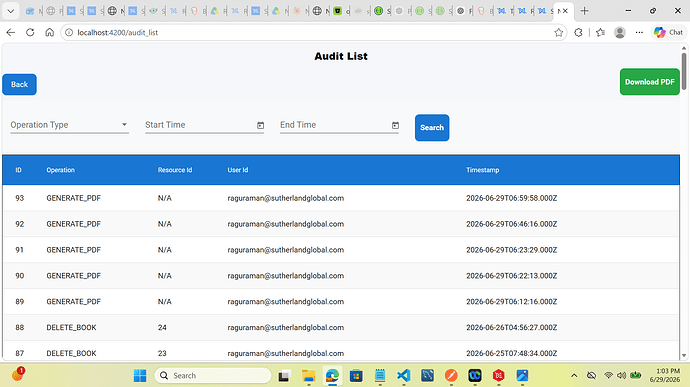Bookmark this page with the star icon
Image resolution: width=690 pixels, height=387 pixels.
pos(558,32)
